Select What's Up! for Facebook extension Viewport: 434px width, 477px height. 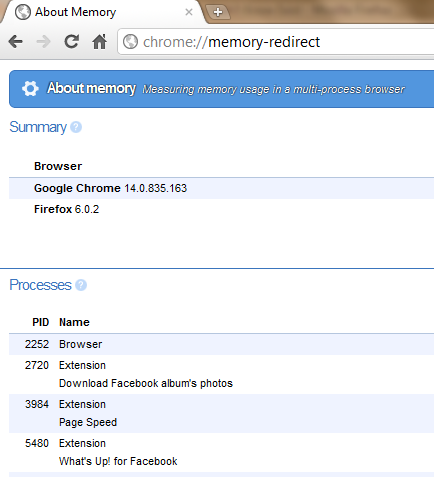click(118, 461)
